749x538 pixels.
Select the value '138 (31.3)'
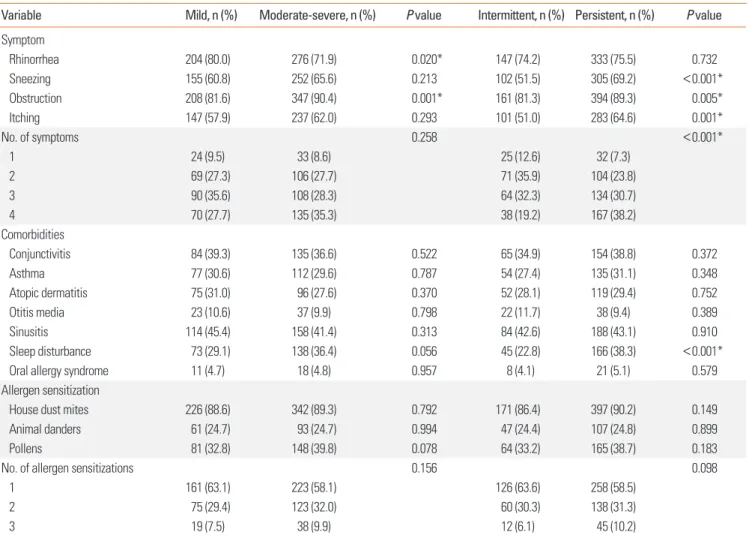click(x=613, y=507)
